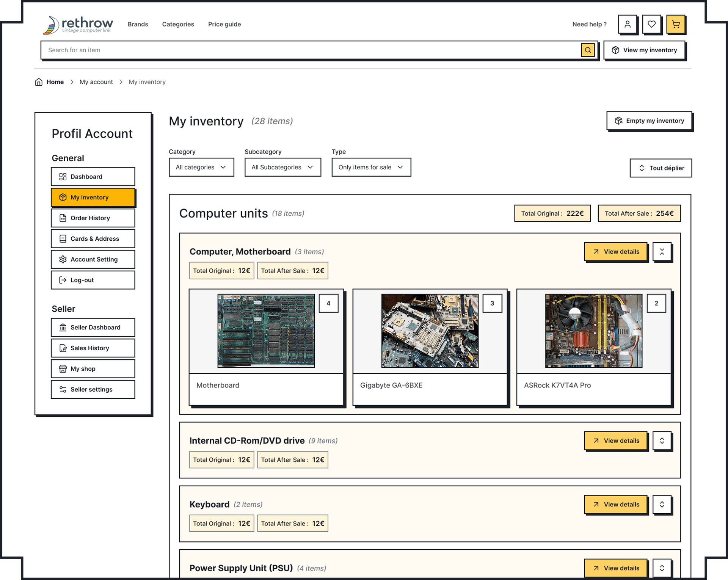
Task: Click quantity badge 4 on Motherboard card
Action: pyautogui.click(x=328, y=303)
